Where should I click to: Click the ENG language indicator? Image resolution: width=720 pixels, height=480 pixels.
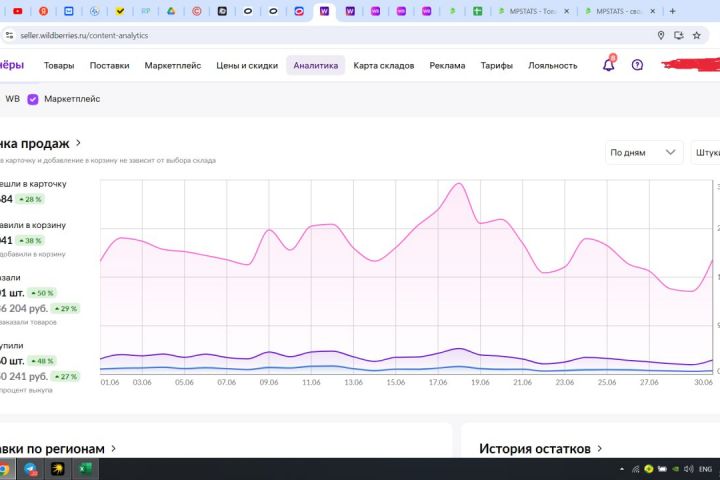coord(705,469)
